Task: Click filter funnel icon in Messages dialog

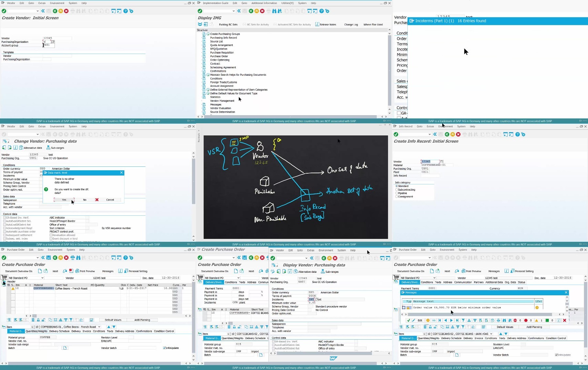Action: point(463,320)
